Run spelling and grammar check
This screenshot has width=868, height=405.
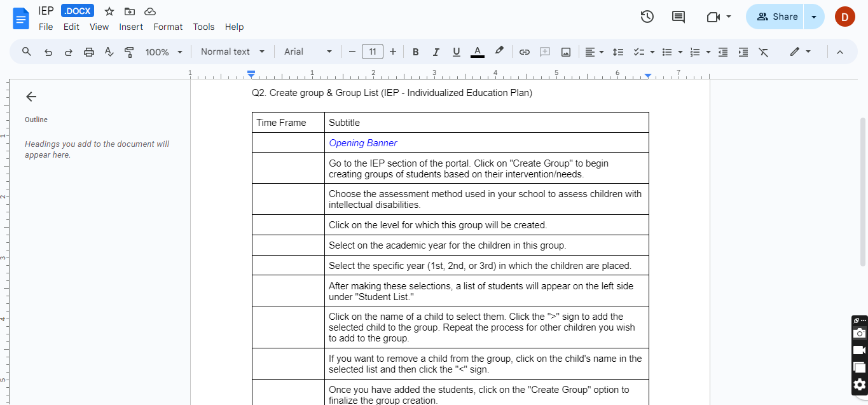[109, 52]
